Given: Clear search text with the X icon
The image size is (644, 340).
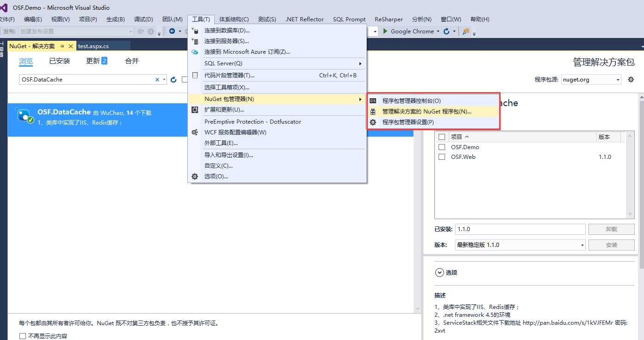Looking at the screenshot, I should click(157, 80).
